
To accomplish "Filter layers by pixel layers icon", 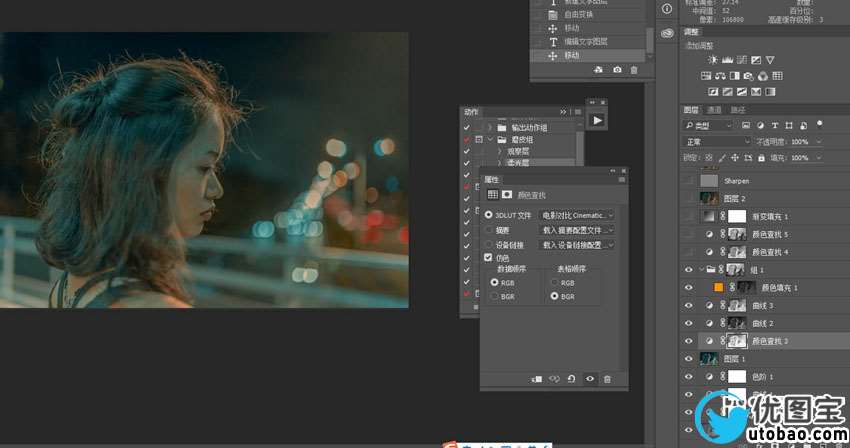I will point(746,125).
